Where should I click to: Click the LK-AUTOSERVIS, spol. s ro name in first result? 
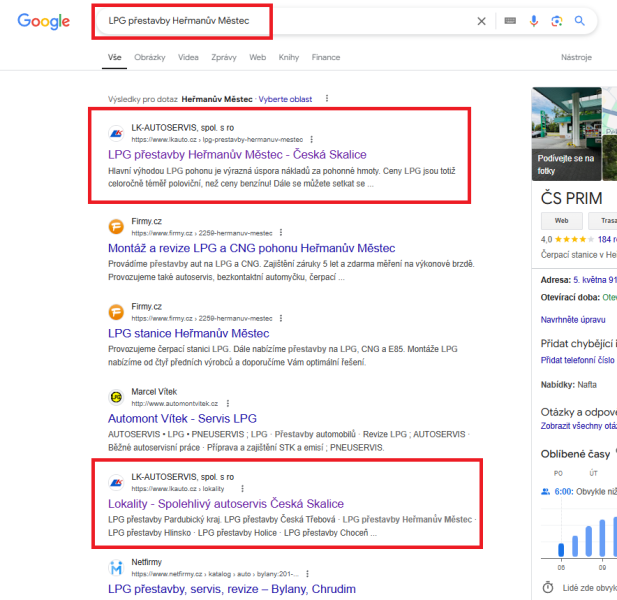coord(183,128)
